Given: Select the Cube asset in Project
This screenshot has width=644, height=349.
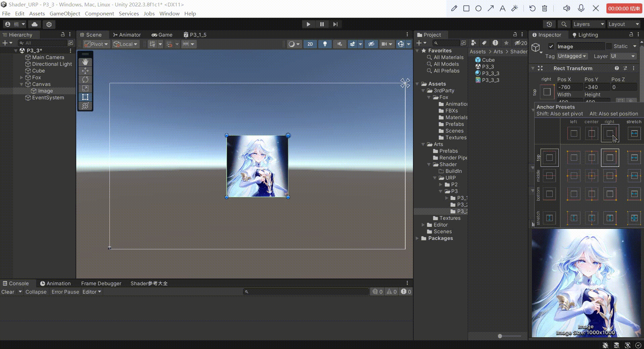Looking at the screenshot, I should pyautogui.click(x=488, y=60).
